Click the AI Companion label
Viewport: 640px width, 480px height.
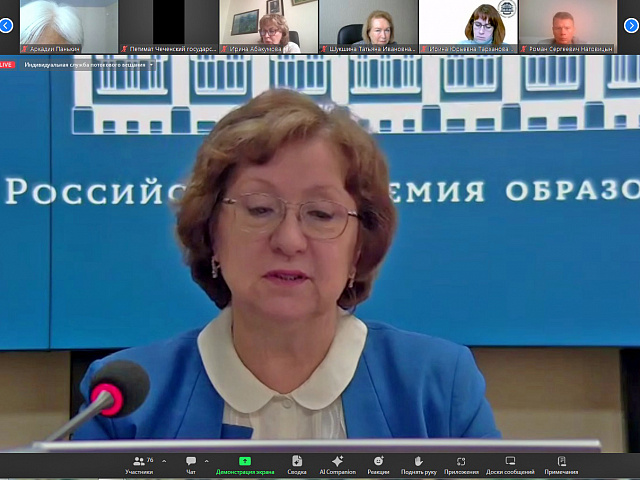click(338, 472)
